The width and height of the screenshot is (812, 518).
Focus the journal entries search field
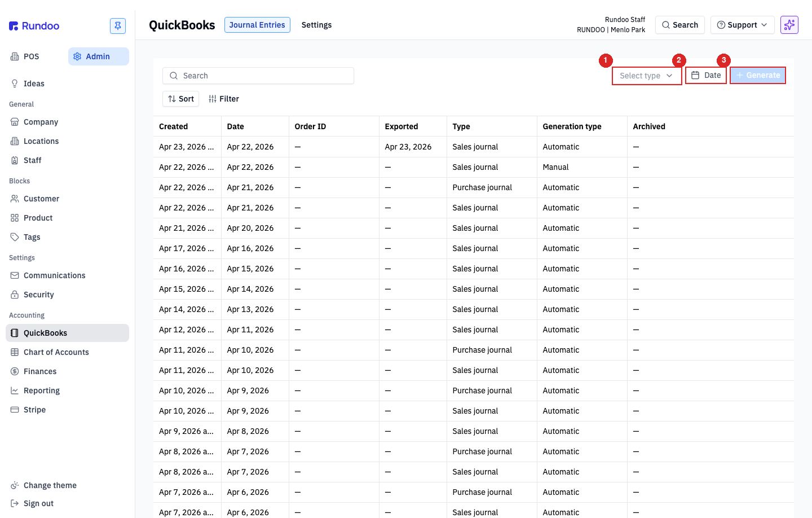pyautogui.click(x=258, y=76)
